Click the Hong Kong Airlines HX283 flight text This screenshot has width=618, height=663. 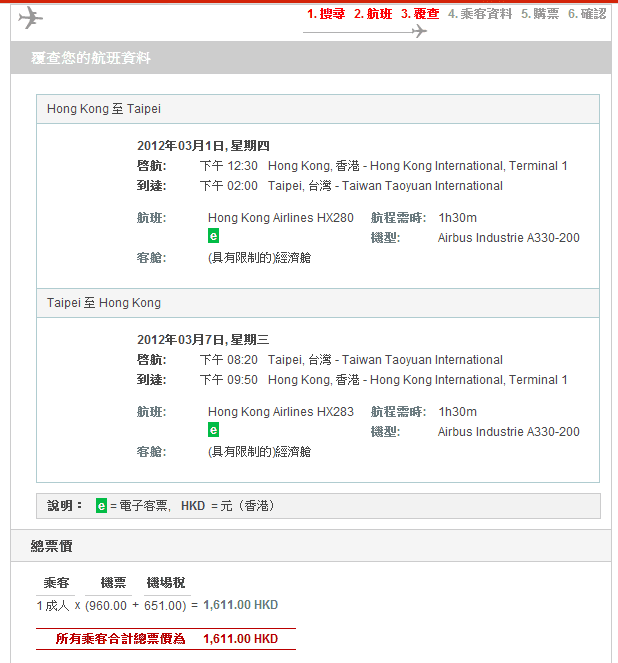280,411
